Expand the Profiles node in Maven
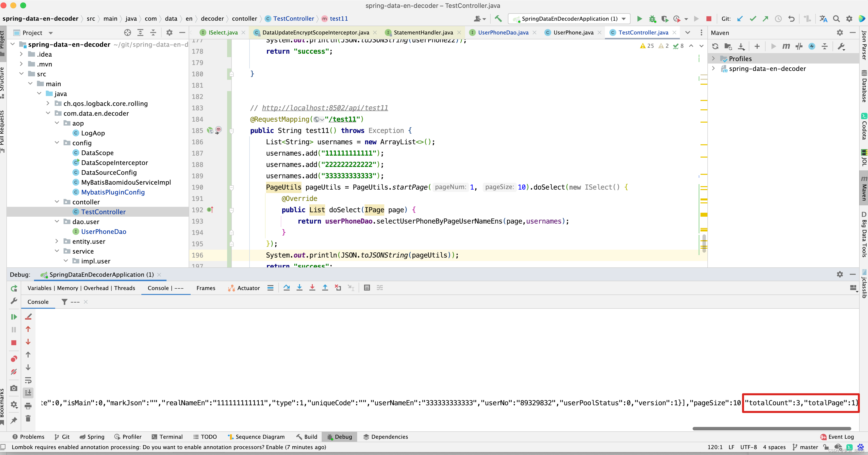Screen dimensions: 868x455 click(713, 59)
